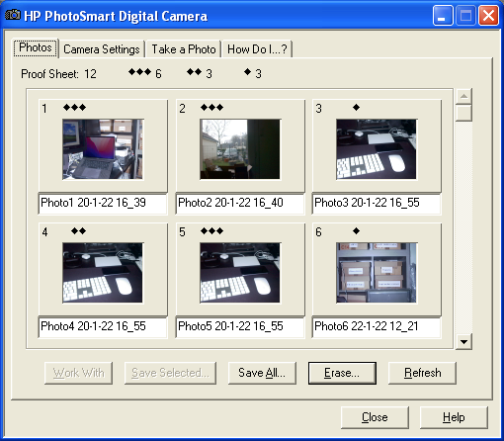This screenshot has height=441, width=504.
Task: Select photo 5 keyboard thumbnail
Action: [240, 273]
